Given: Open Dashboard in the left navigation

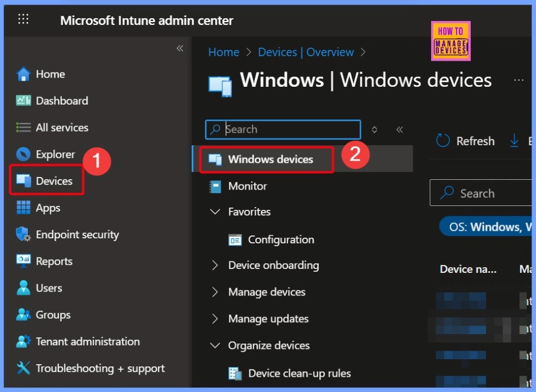Looking at the screenshot, I should [62, 101].
